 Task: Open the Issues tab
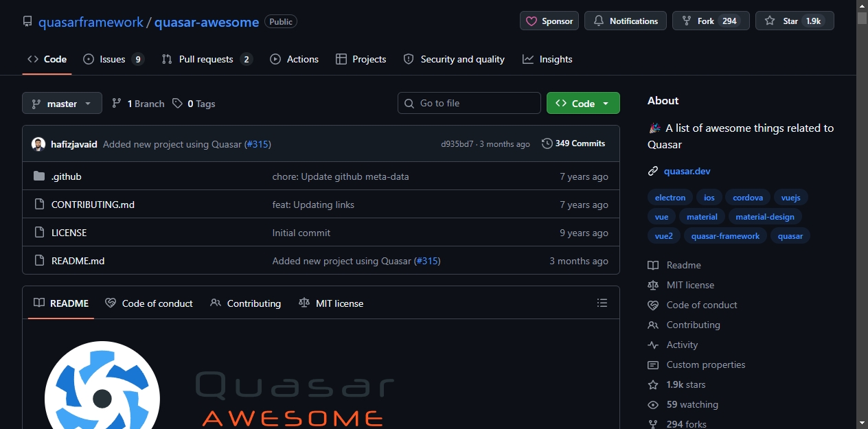[113, 59]
